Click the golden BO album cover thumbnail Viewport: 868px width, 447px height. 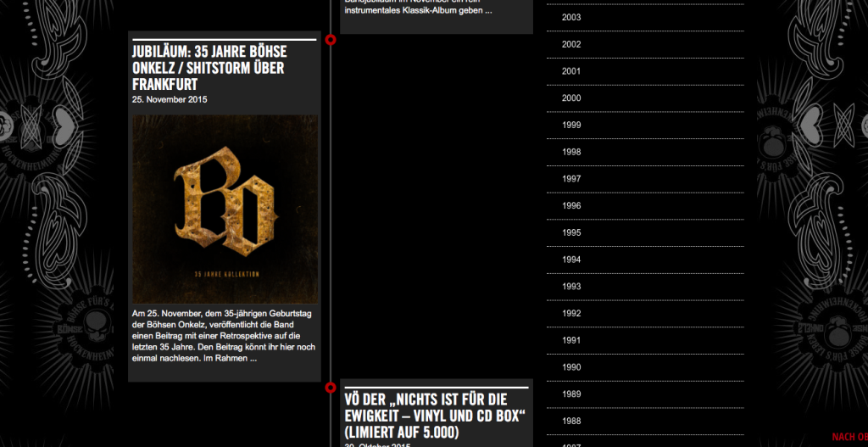pos(225,209)
